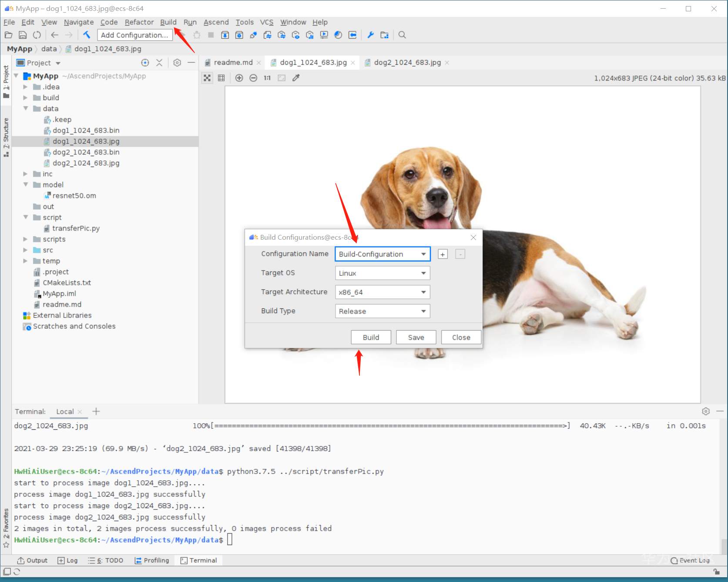Click the Add Configuration... button

134,35
